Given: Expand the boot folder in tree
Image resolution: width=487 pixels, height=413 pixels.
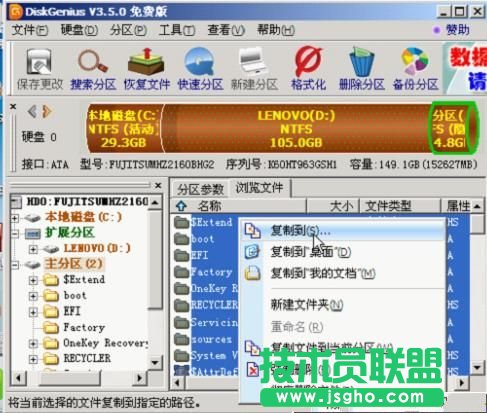Looking at the screenshot, I should coord(33,296).
